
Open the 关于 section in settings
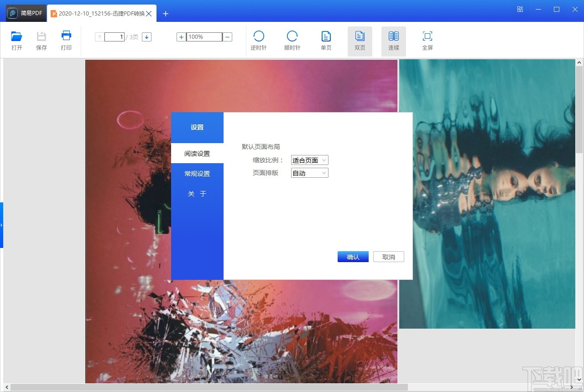coord(197,193)
